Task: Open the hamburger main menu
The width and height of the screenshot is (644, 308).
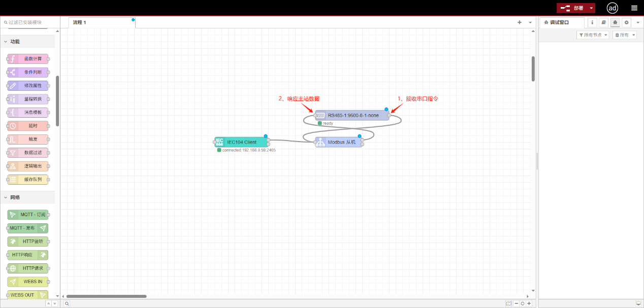Action: click(634, 8)
